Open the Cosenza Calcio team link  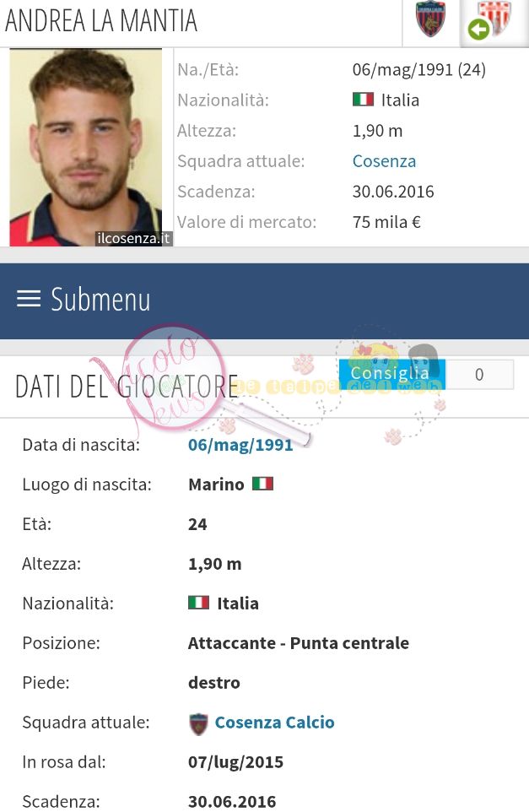tap(274, 722)
